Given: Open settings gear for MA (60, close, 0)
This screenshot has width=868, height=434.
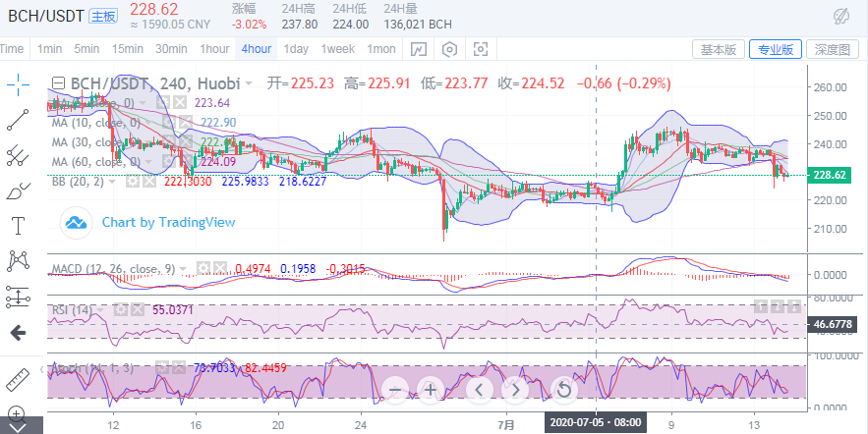Looking at the screenshot, I should (x=168, y=161).
